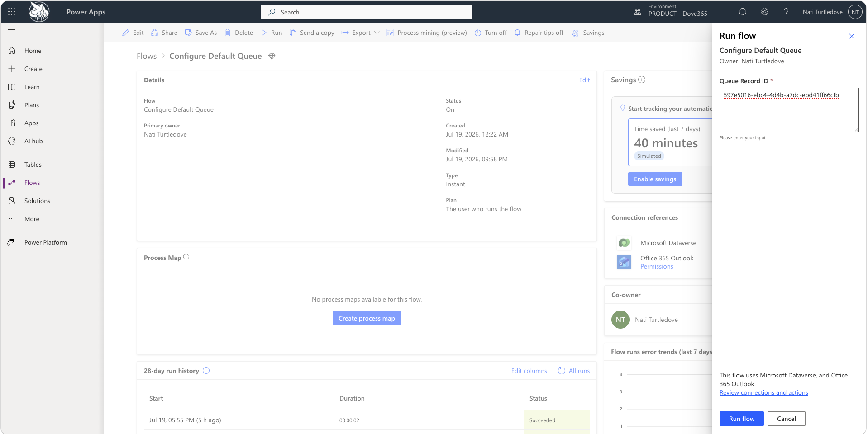Toggle Repair tips off
The height and width of the screenshot is (434, 868).
[539, 33]
